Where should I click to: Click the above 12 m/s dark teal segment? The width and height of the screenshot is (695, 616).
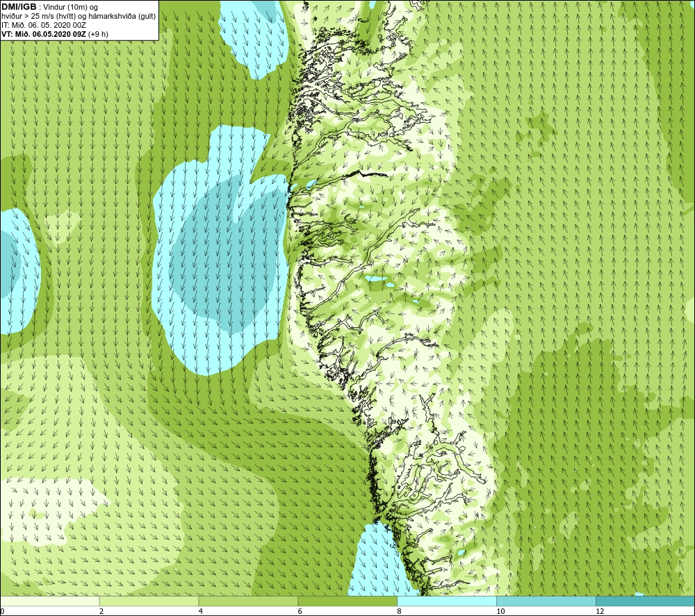[x=646, y=601]
